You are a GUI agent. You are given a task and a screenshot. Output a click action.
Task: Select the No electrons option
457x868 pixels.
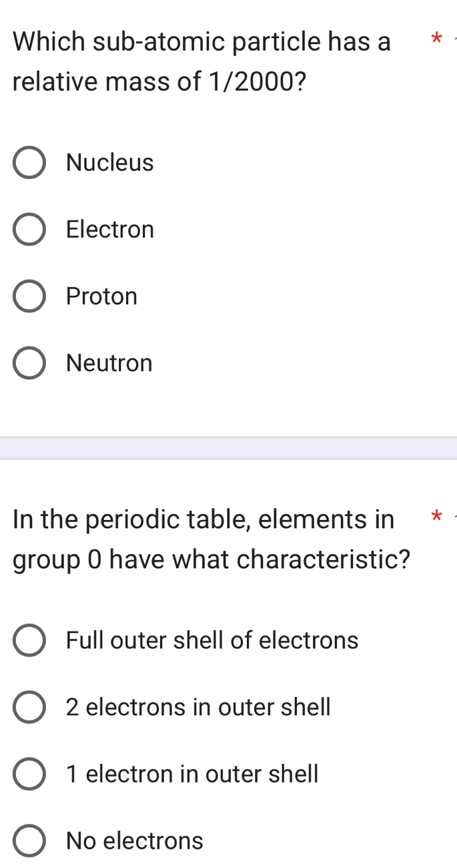[29, 841]
